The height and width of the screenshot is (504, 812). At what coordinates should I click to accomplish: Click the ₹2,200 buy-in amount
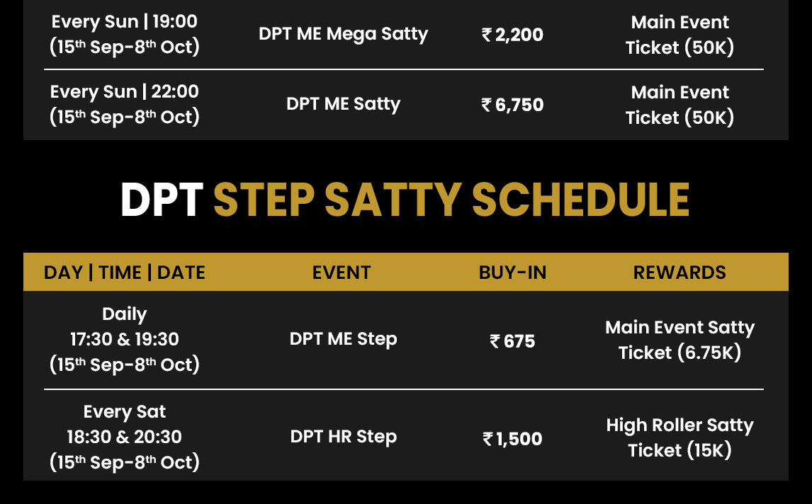(512, 35)
